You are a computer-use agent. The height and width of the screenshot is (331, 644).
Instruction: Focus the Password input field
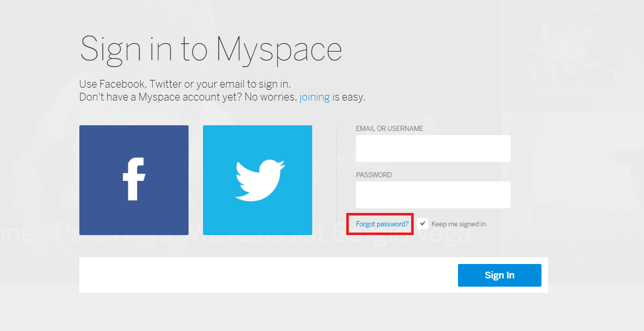pyautogui.click(x=433, y=195)
